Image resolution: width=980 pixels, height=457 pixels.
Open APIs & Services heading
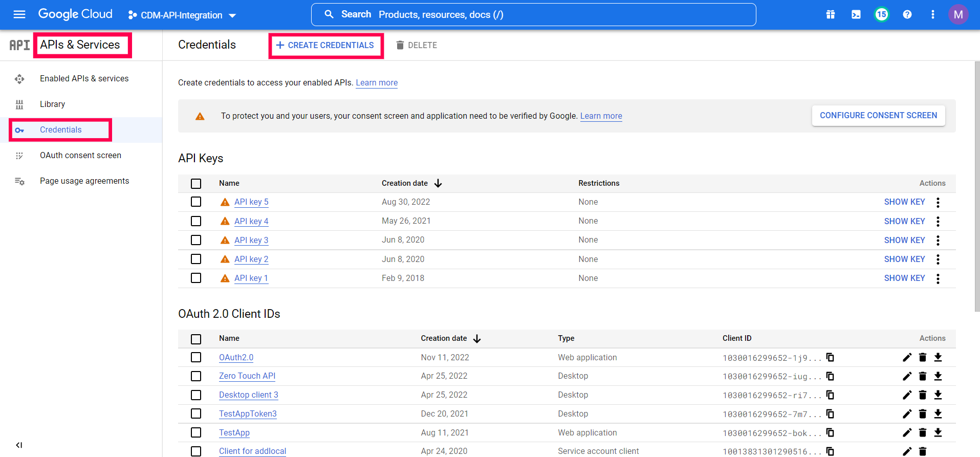80,45
